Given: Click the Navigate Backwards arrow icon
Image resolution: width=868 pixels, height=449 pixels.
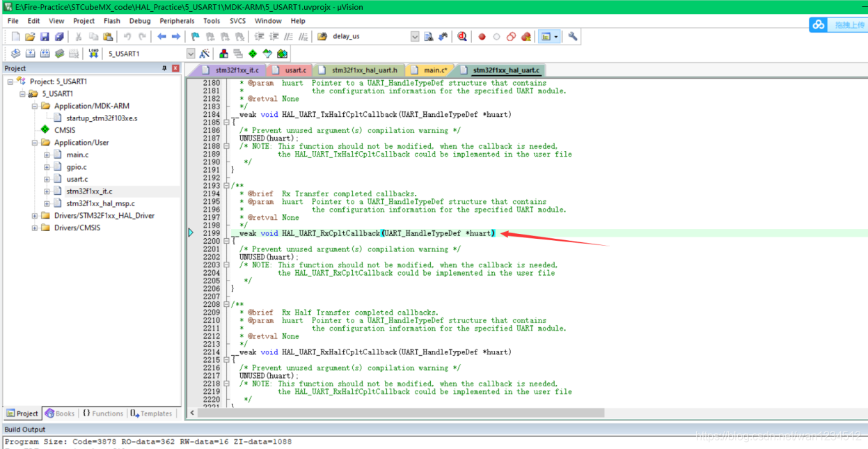Looking at the screenshot, I should pos(161,37).
